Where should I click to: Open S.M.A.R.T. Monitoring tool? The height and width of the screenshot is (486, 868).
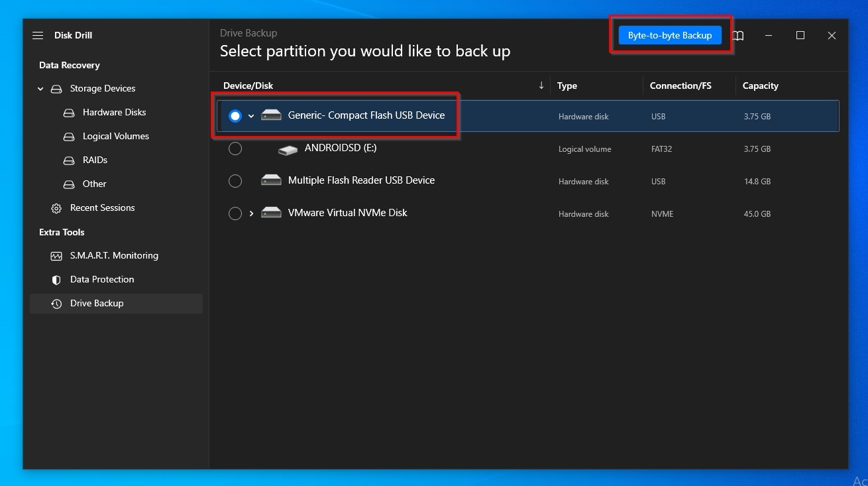(114, 255)
